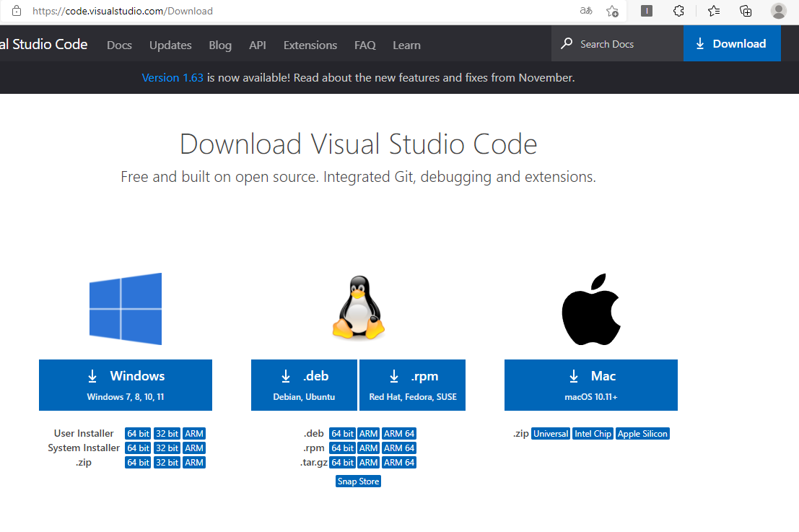799x532 pixels.
Task: Select System Installer 32 bit
Action: (x=167, y=448)
